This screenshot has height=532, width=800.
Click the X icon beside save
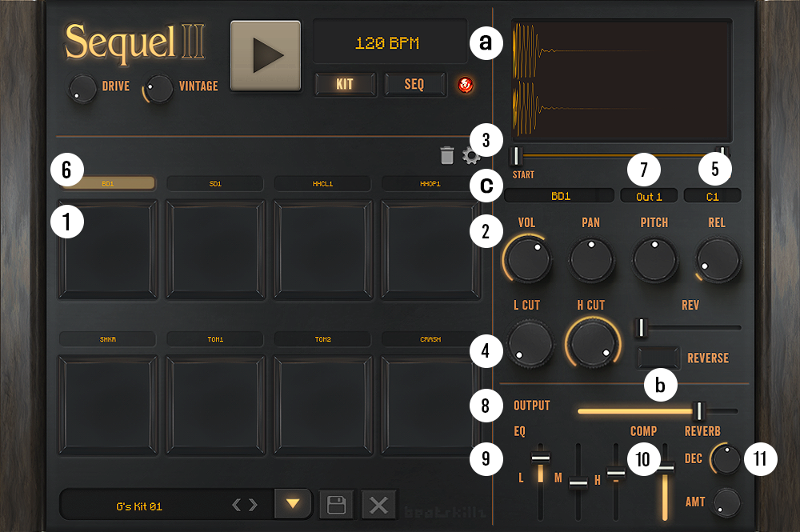tap(379, 505)
